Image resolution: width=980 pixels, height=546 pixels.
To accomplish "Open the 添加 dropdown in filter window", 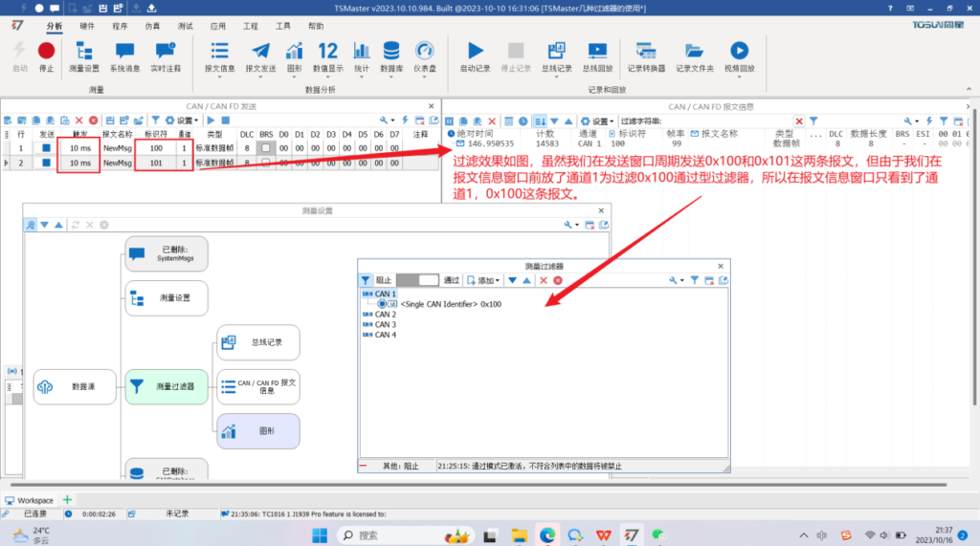I will 483,280.
